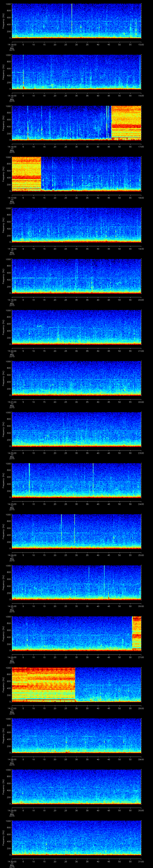Click the '14:17:00' start time label
This screenshot has height=868, width=153.
coord(12,197)
